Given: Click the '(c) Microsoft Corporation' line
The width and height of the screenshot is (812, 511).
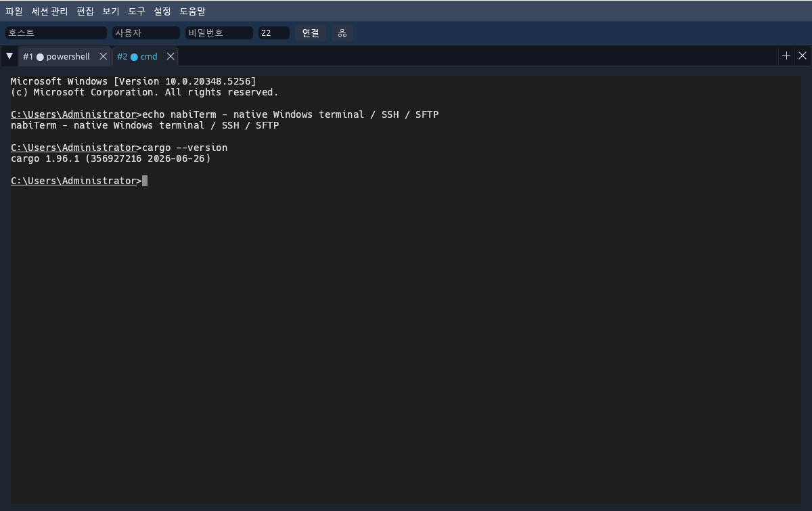Looking at the screenshot, I should tap(145, 92).
